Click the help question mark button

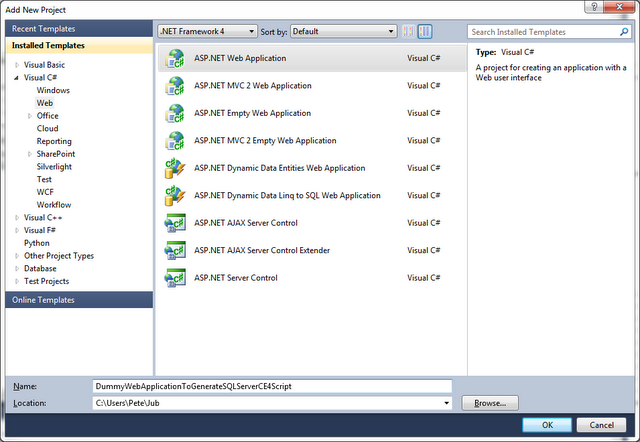coord(594,7)
